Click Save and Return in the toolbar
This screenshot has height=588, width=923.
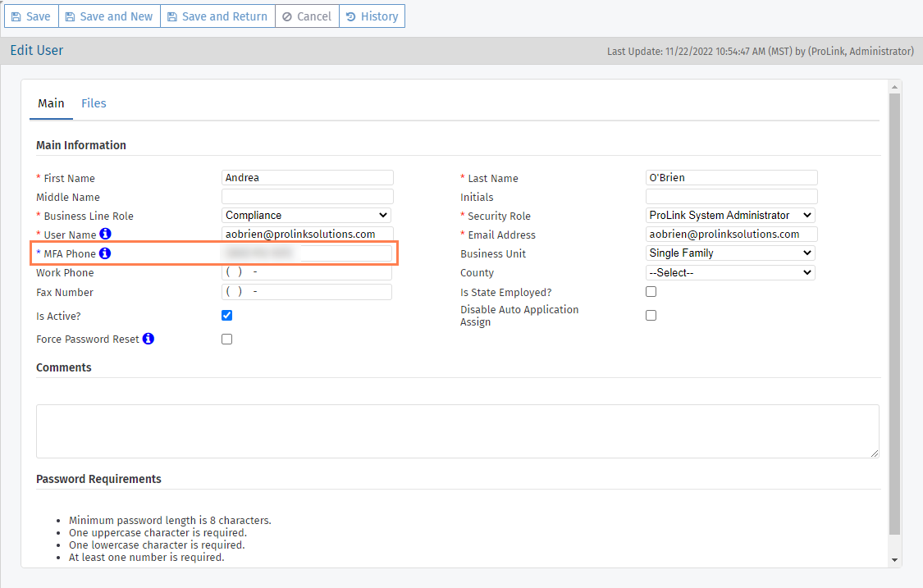click(217, 16)
